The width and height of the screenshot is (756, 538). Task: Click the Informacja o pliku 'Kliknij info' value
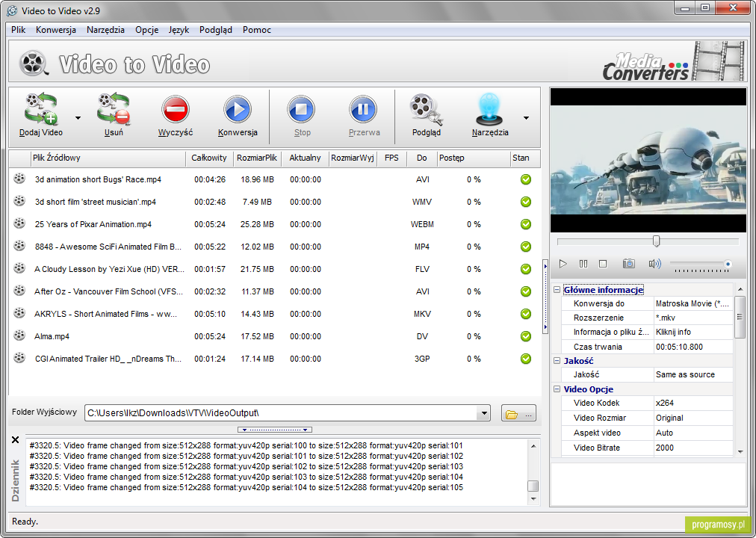coord(693,333)
